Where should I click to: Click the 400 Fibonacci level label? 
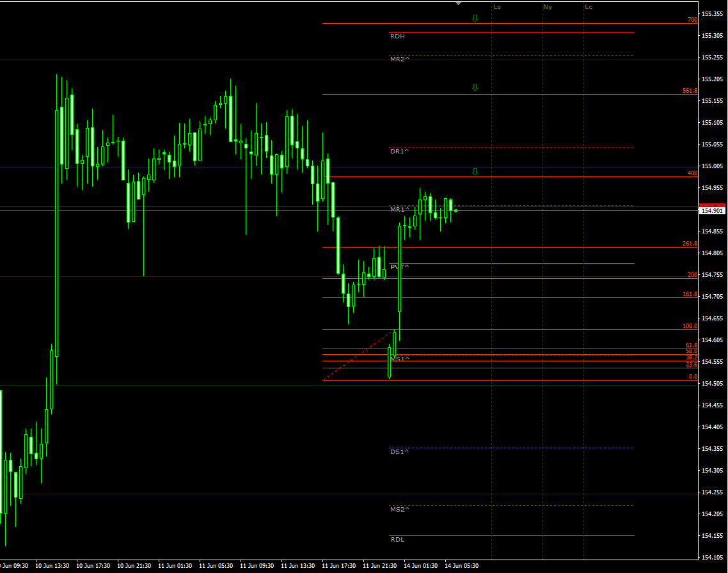point(692,173)
